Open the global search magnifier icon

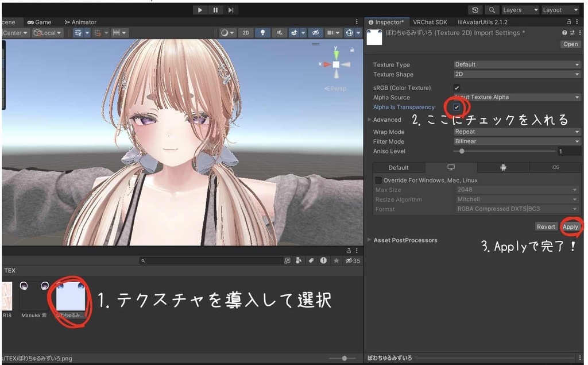click(x=492, y=10)
